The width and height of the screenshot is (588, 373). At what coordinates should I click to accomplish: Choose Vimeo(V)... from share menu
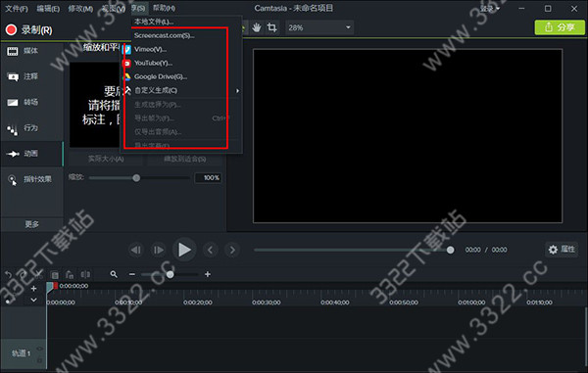coord(182,49)
